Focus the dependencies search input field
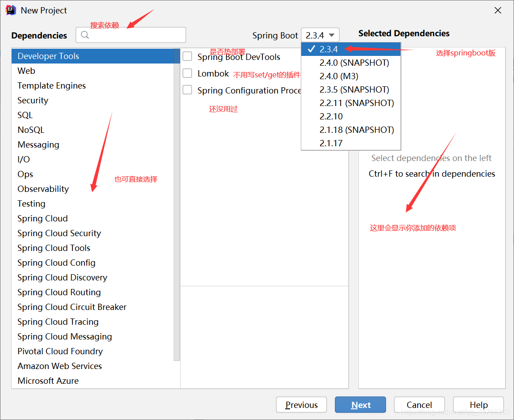Image resolution: width=514 pixels, height=420 pixels. tap(131, 35)
